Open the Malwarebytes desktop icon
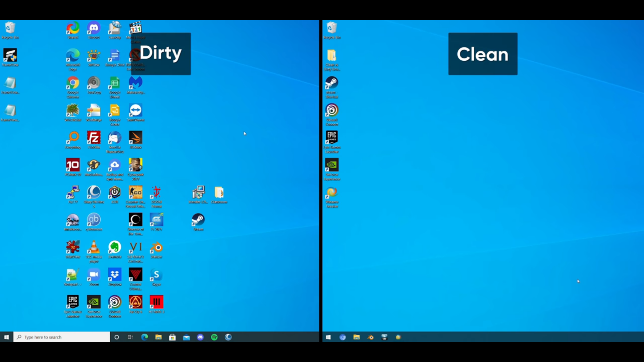The height and width of the screenshot is (362, 644). pos(136,83)
